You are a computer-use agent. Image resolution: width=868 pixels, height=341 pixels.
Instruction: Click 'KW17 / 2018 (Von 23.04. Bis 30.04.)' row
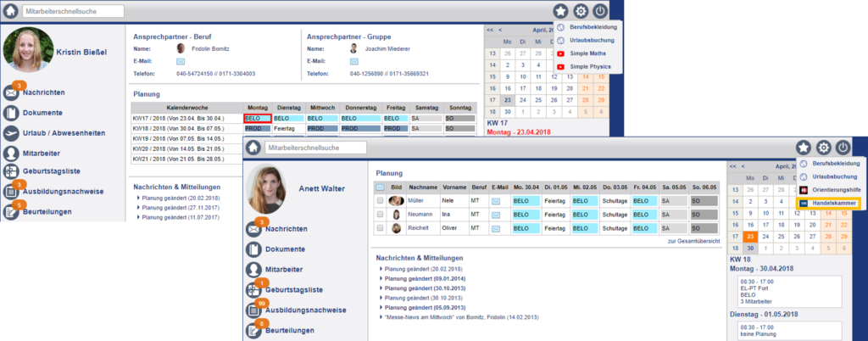click(x=303, y=119)
